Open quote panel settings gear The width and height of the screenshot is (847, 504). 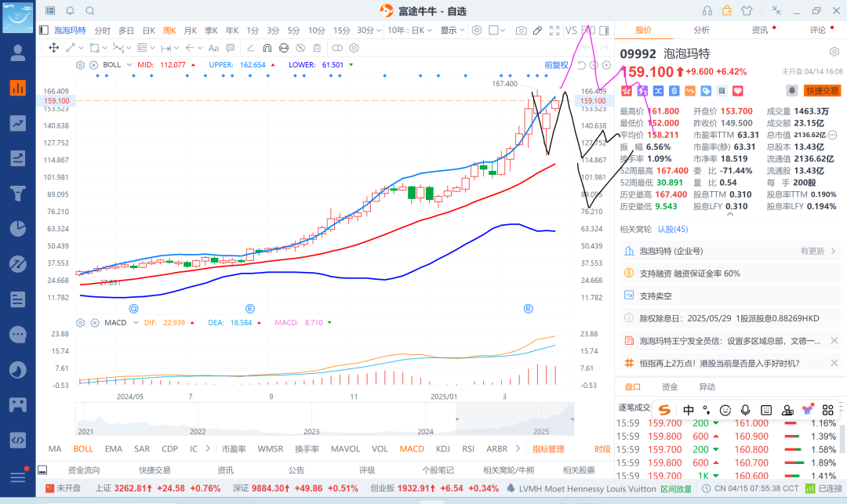click(834, 52)
